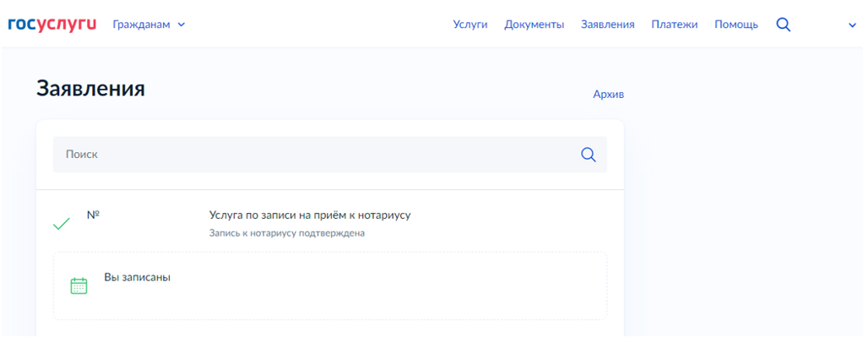This screenshot has width=868, height=338.
Task: Open the profile menu chevron at top right
Action: pos(852,25)
